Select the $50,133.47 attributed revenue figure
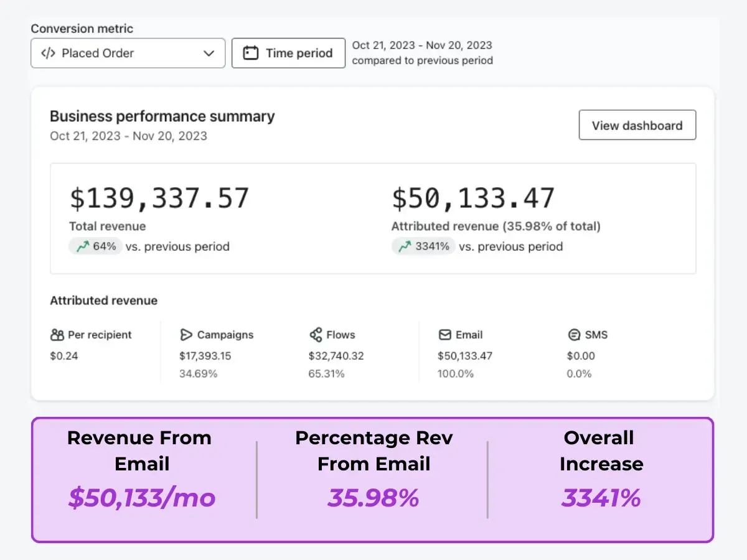The image size is (747, 560). [473, 198]
